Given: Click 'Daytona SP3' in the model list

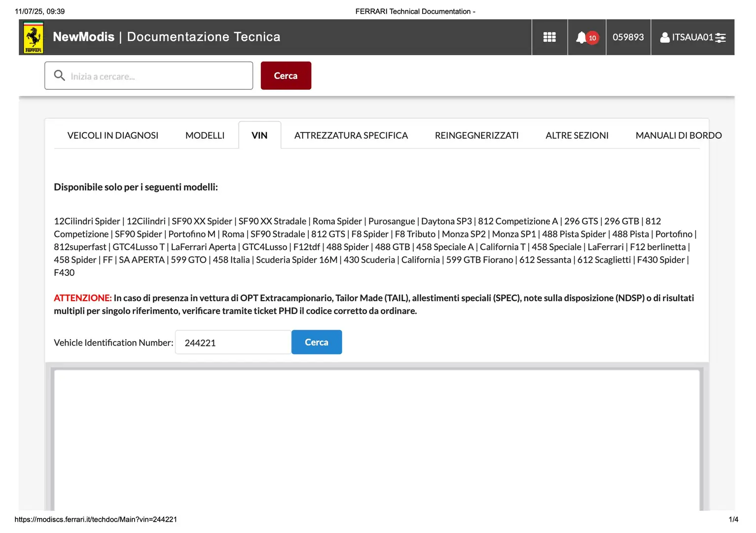Looking at the screenshot, I should [446, 221].
